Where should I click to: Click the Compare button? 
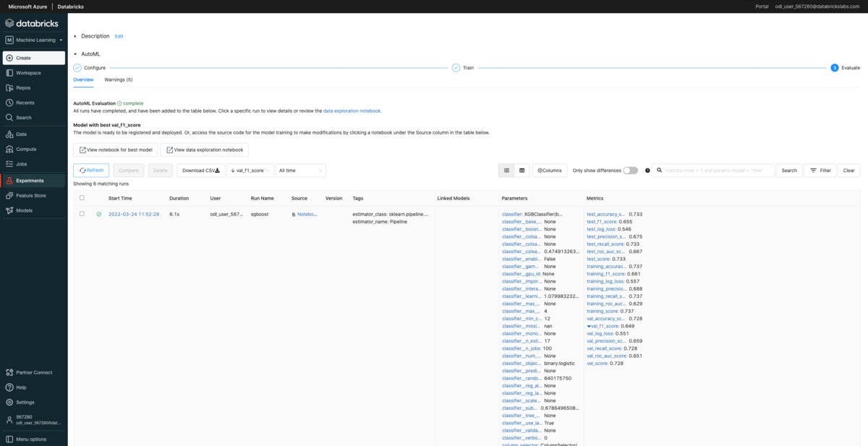(x=128, y=171)
